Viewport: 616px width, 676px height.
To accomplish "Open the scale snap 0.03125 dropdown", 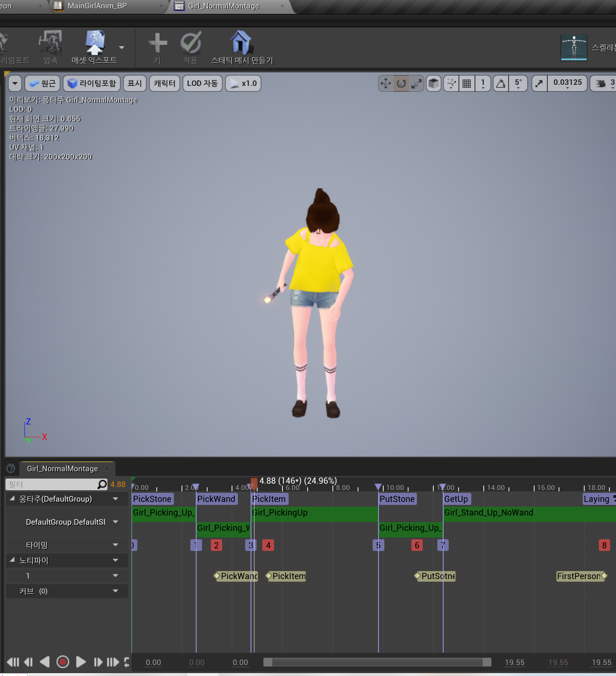I will click(x=567, y=83).
